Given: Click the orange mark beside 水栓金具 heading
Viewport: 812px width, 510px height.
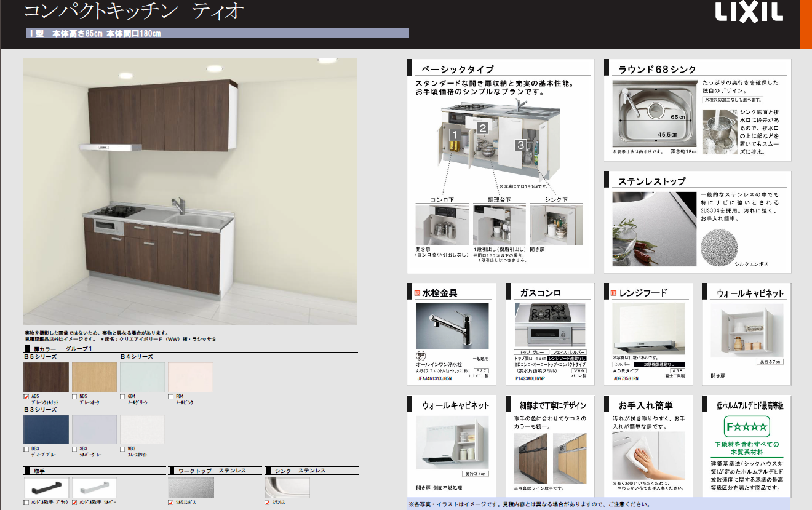Looking at the screenshot, I should (416, 293).
